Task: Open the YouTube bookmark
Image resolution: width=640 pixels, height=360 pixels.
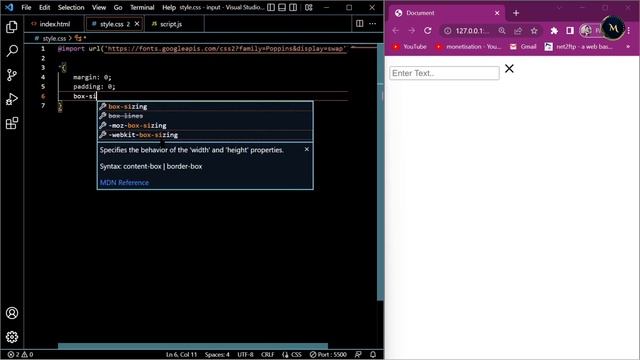Action: coord(409,47)
